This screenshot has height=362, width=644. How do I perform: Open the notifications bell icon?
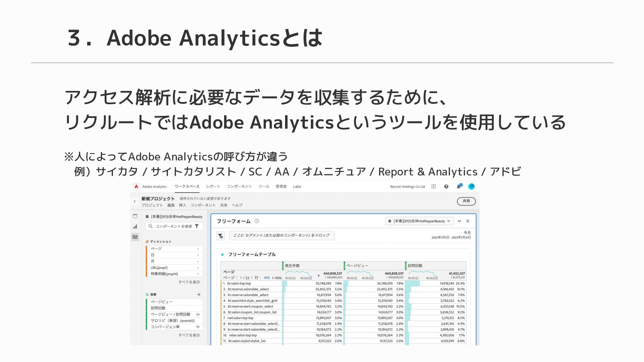pos(459,187)
